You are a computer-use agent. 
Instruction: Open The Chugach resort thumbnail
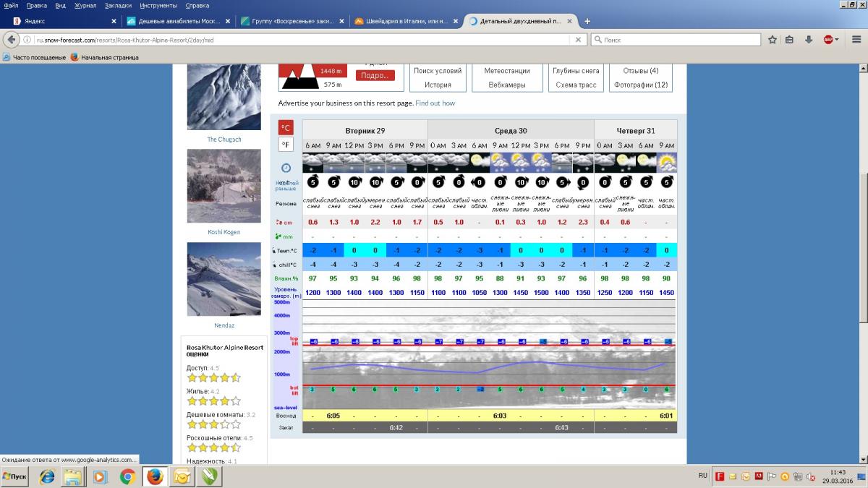click(224, 98)
